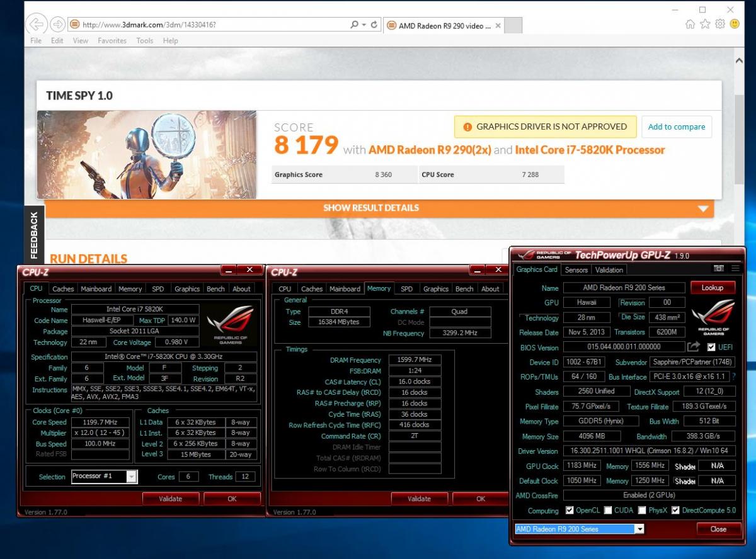This screenshot has width=756, height=559.
Task: Toggle the UEFI checkbox in GPU-Z
Action: (711, 347)
